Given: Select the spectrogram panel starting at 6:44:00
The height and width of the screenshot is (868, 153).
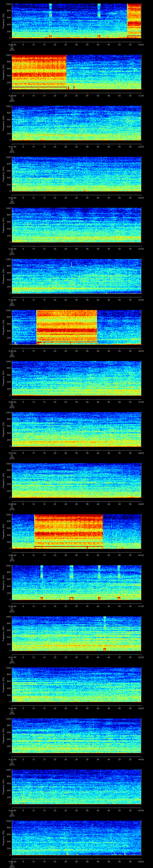Looking at the screenshot, I should click(77, 786).
